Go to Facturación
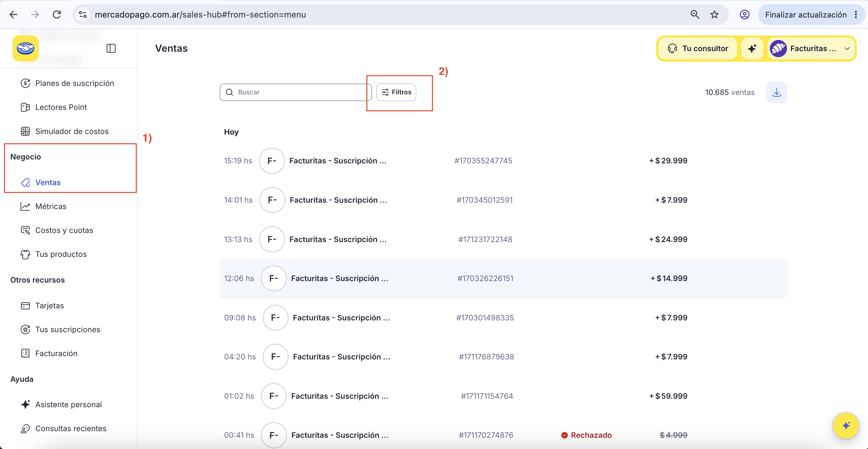The width and height of the screenshot is (868, 449). [x=49, y=353]
